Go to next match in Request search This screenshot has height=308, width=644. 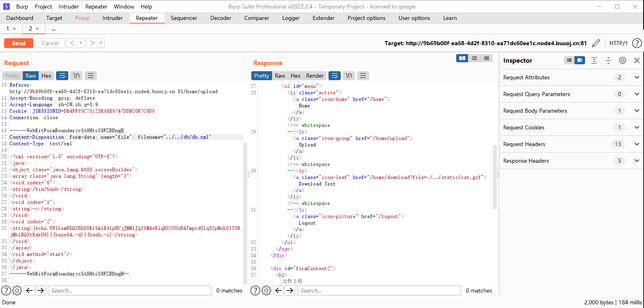coord(41,291)
